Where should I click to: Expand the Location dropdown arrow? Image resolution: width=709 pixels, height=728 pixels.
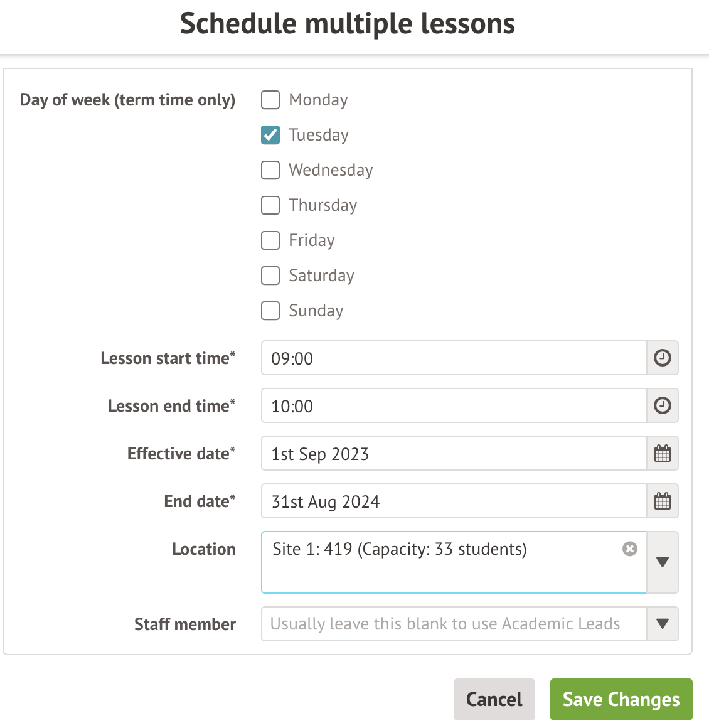(x=662, y=562)
